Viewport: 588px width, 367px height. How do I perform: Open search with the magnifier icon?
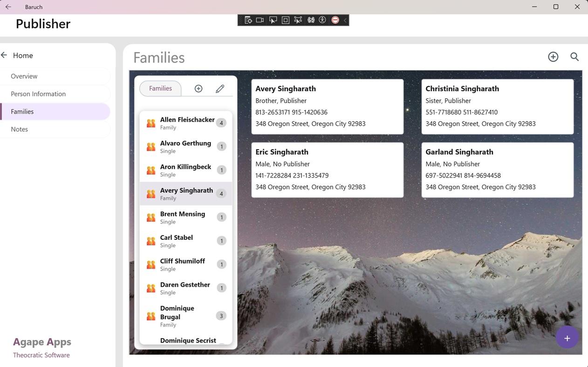pyautogui.click(x=574, y=57)
